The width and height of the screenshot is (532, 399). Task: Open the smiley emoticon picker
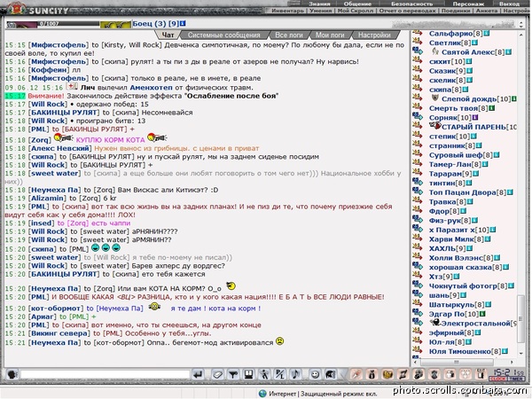315,374
